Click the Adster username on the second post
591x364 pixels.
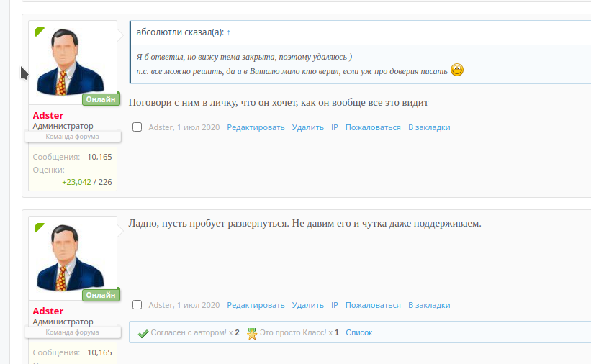[48, 311]
